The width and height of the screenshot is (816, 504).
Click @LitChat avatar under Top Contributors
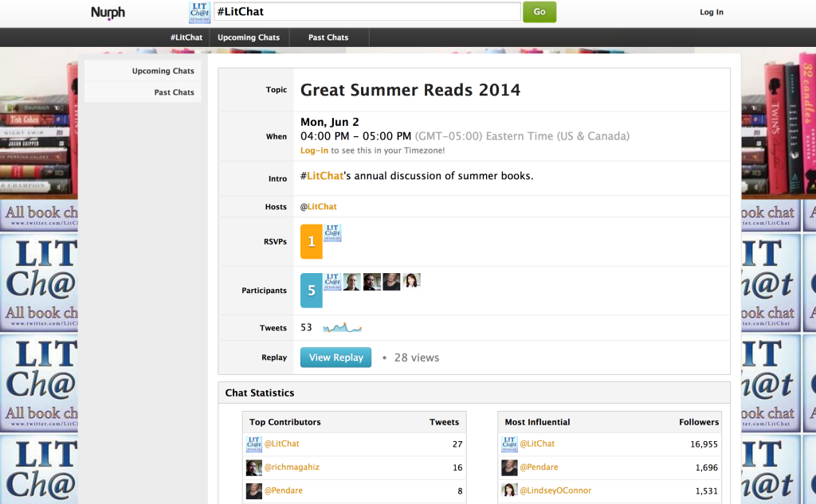point(254,444)
